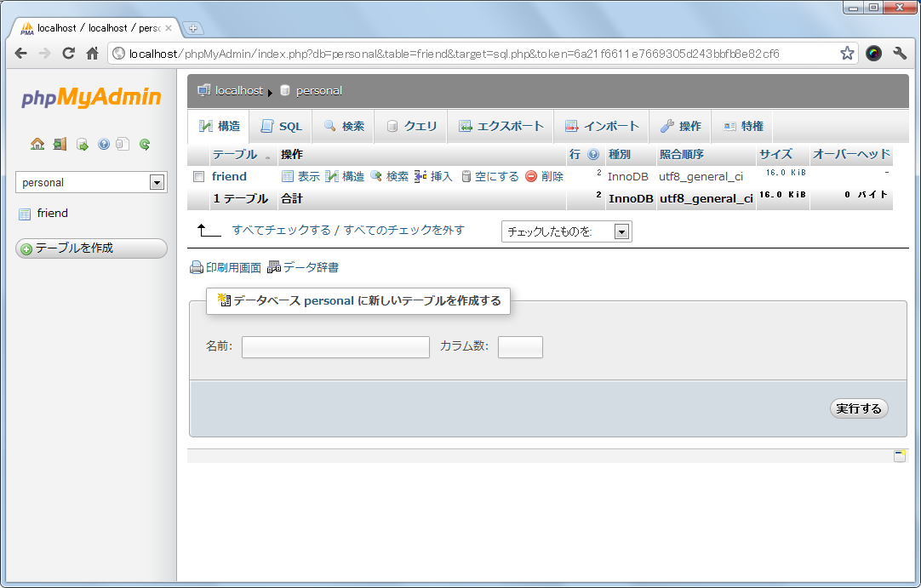Viewport: 921px width, 588px height.
Task: Open friend row 構造 structure action
Action: coord(345,176)
